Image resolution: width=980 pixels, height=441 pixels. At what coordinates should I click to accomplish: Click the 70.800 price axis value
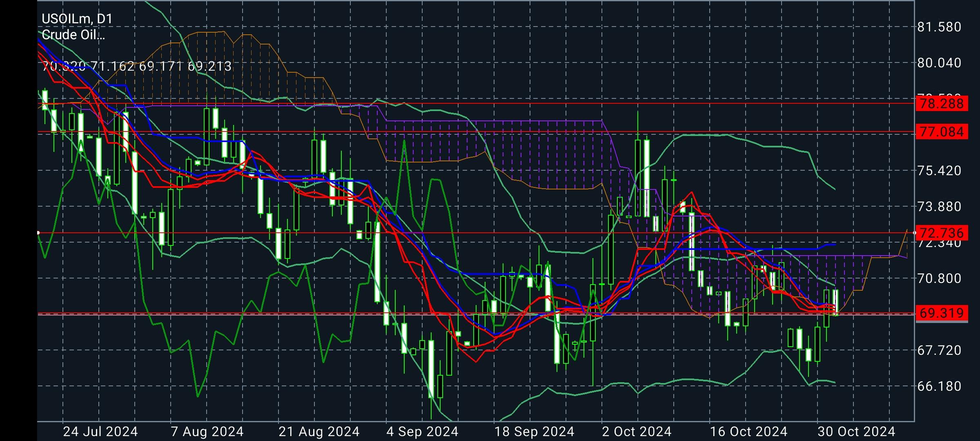pos(939,278)
